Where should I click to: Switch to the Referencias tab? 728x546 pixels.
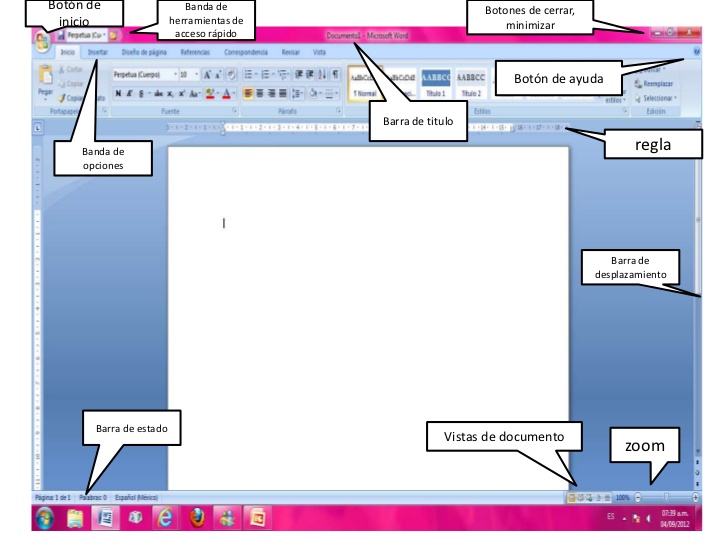pos(195,52)
